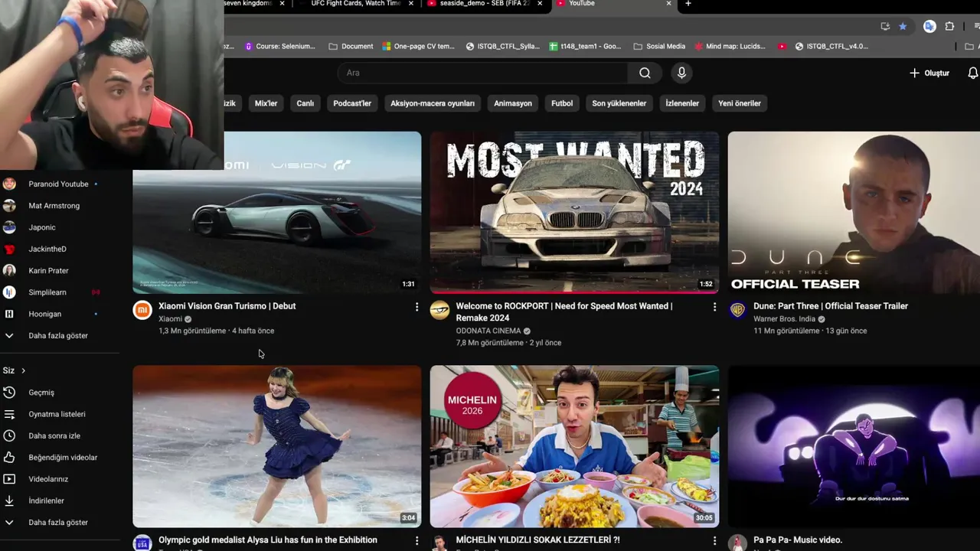Viewport: 980px width, 551px height.
Task: Close the seaside_demo tab
Action: point(540,4)
